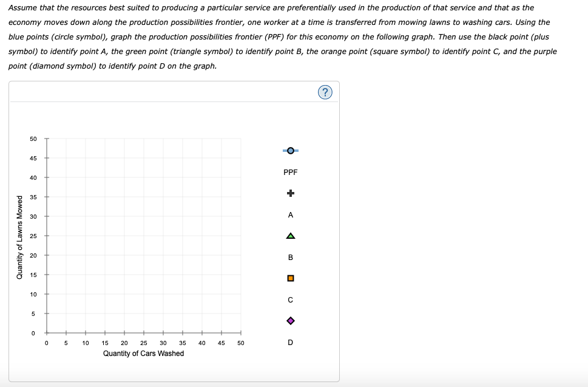
Task: Click the label D below the diamond tool
Action: (289, 342)
